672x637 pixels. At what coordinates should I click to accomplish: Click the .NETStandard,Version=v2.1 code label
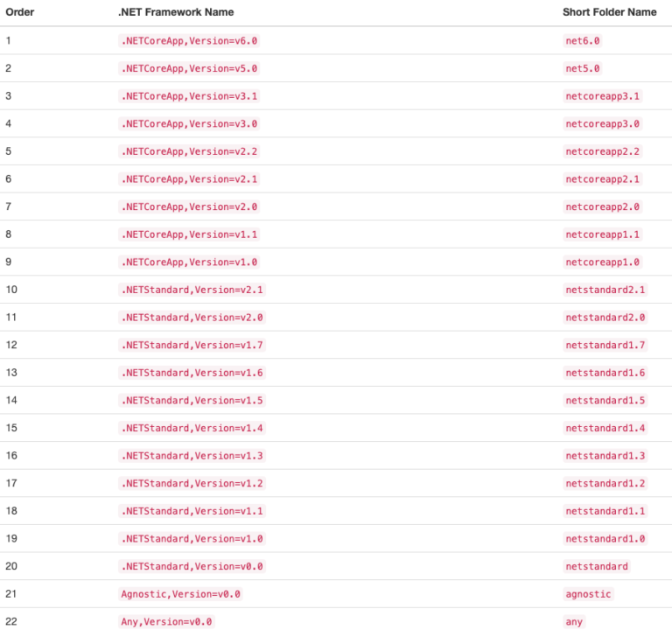tap(192, 290)
